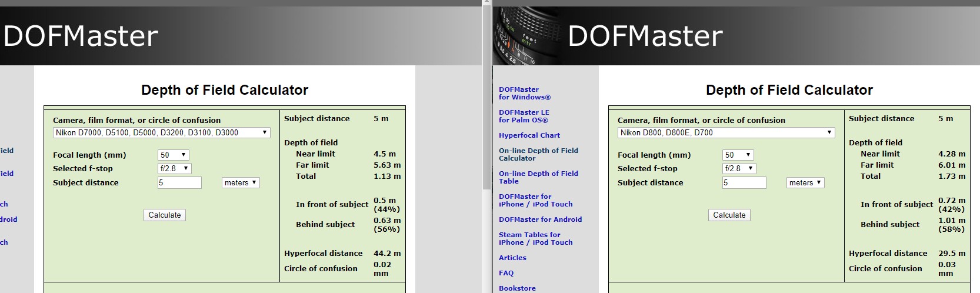Select behind subject value 0.63 m (56%)

click(x=387, y=225)
